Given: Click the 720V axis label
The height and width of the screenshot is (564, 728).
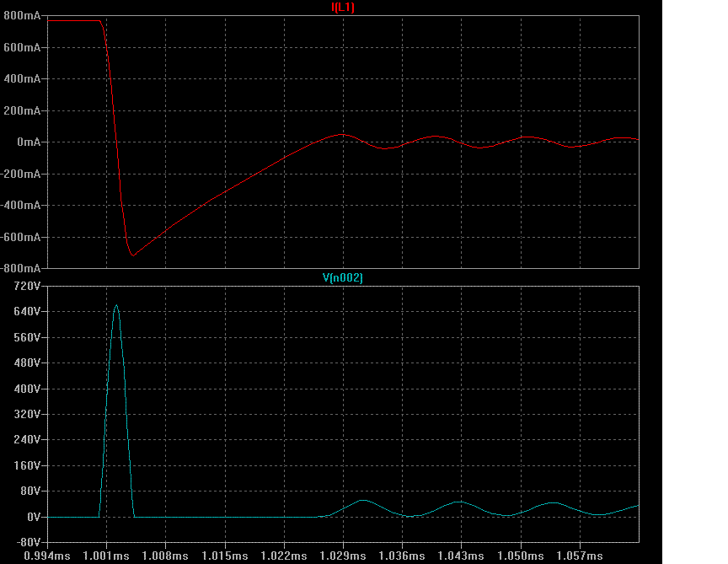Looking at the screenshot, I should (28, 286).
